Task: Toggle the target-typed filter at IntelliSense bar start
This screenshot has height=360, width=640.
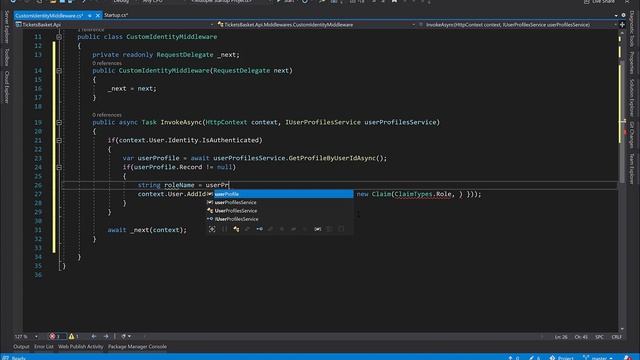Action: 212,229
